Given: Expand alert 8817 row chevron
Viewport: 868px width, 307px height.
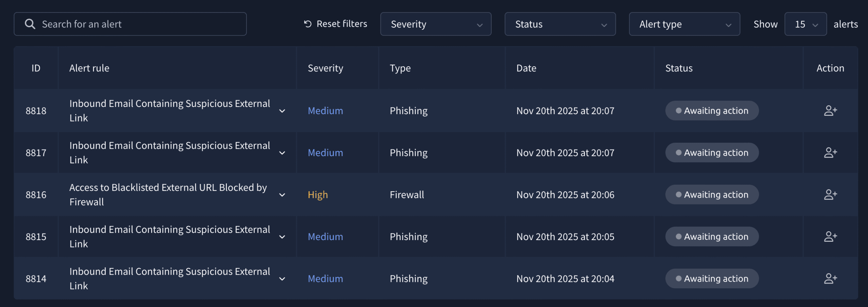Looking at the screenshot, I should 282,153.
